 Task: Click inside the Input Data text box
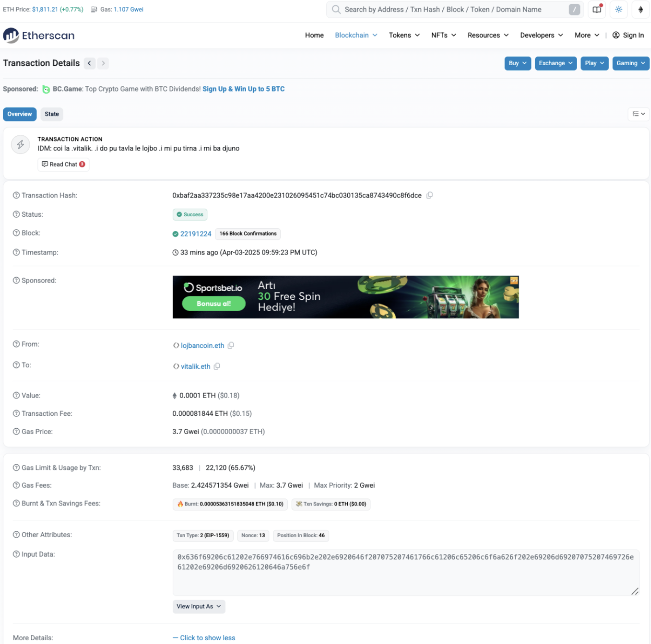click(x=406, y=573)
